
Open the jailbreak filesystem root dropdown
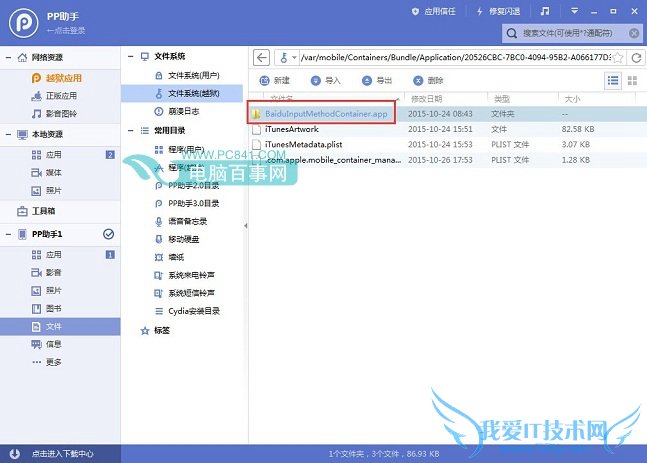click(x=288, y=57)
